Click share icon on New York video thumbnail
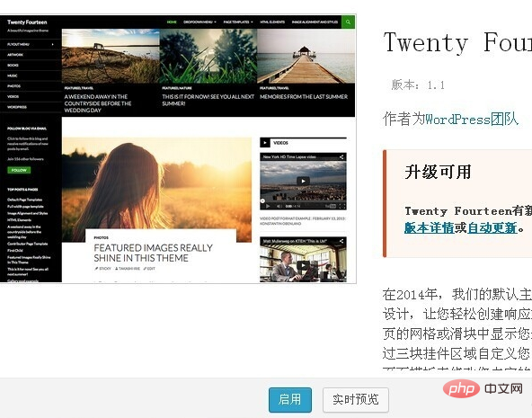The image size is (532, 418). click(341, 156)
